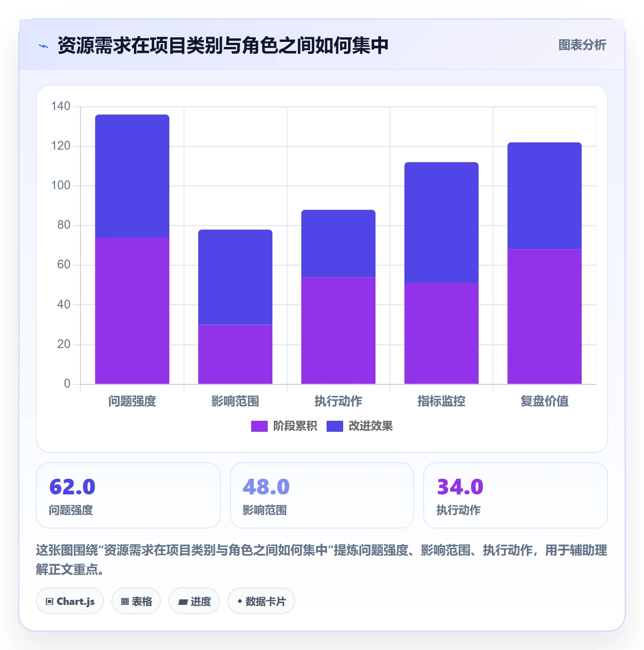Image resolution: width=644 pixels, height=650 pixels.
Task: Open the 34.0 执行动作 data card
Action: pos(516,495)
